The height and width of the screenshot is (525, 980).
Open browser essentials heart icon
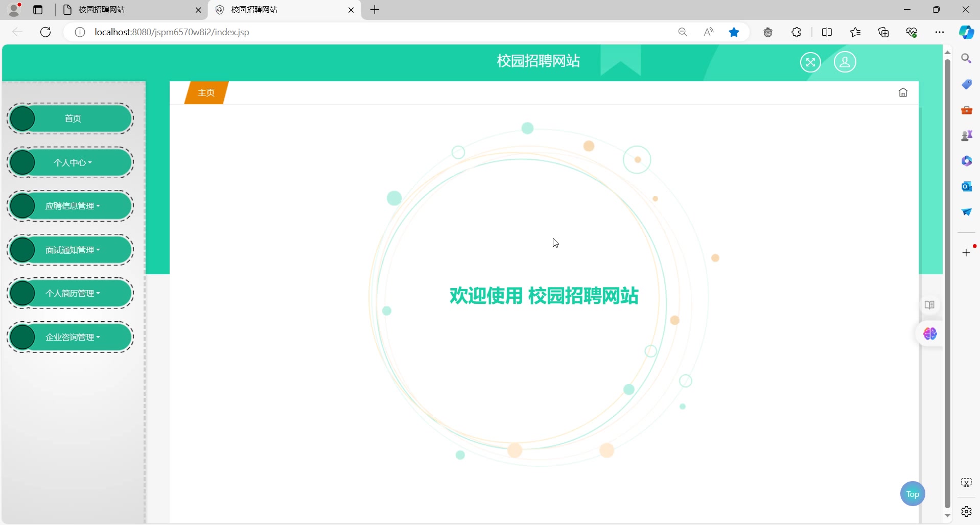[x=912, y=32]
